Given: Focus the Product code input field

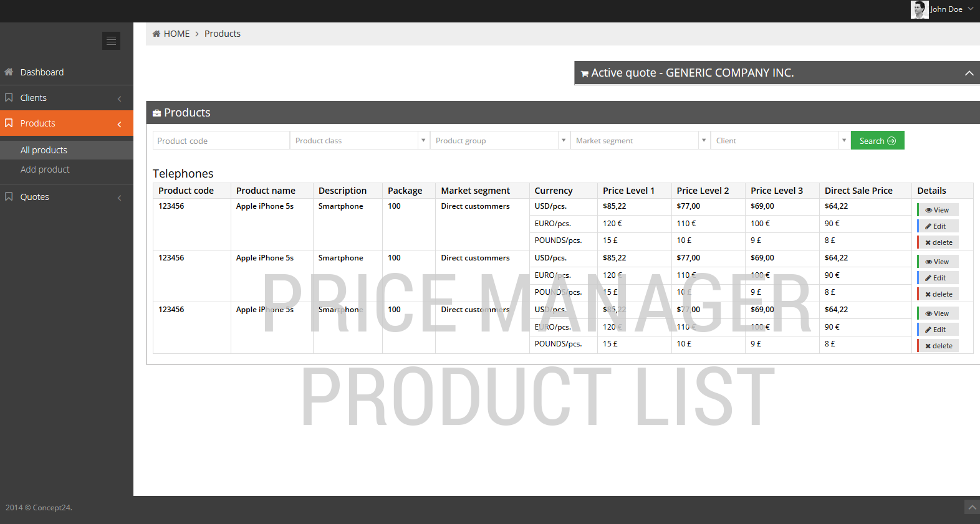Looking at the screenshot, I should coord(221,140).
